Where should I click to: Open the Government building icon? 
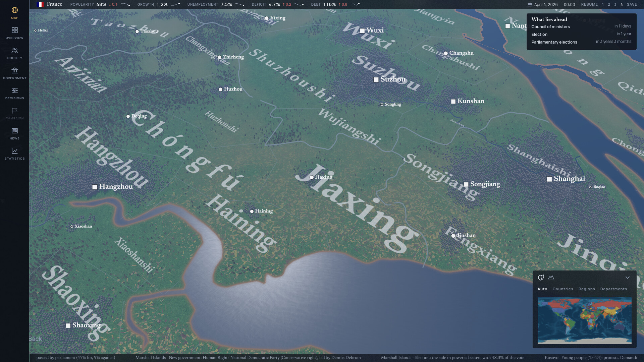tap(14, 71)
